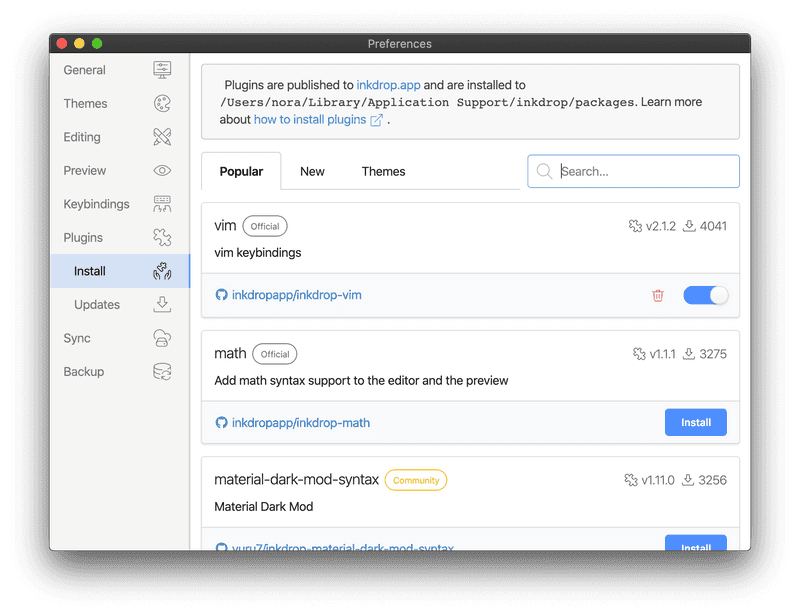
Task: Click the Themes palette icon
Action: (162, 104)
